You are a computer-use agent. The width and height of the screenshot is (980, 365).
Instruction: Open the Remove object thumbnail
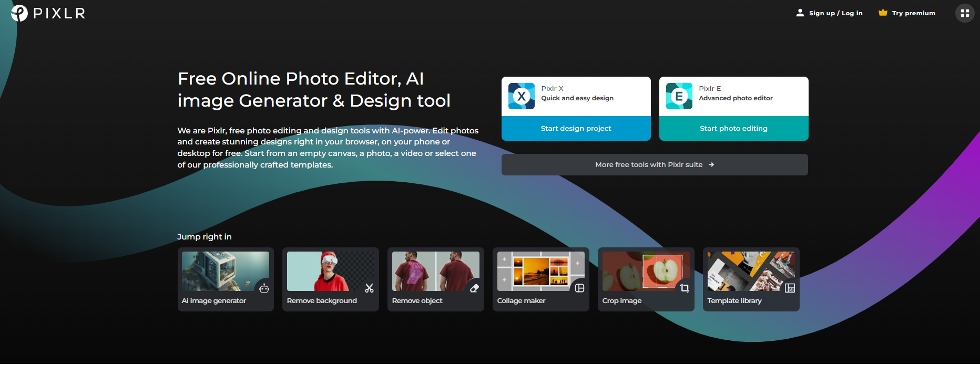click(436, 271)
